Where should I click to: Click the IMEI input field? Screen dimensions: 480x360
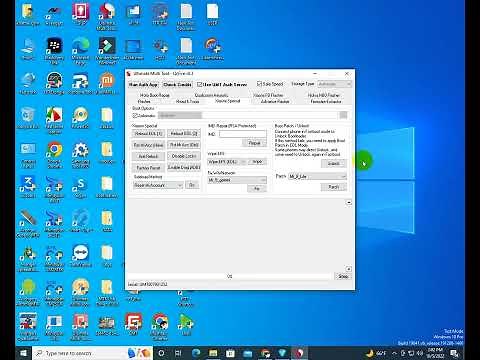243,134
